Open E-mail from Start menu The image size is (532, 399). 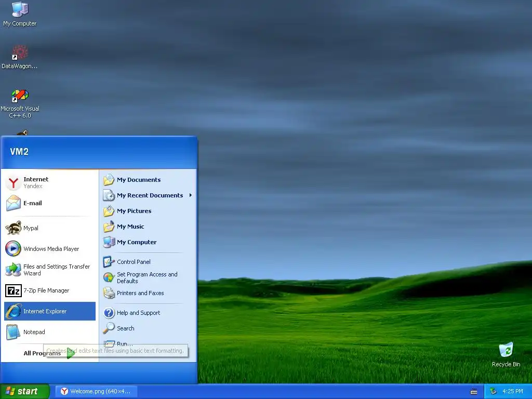tap(50, 203)
